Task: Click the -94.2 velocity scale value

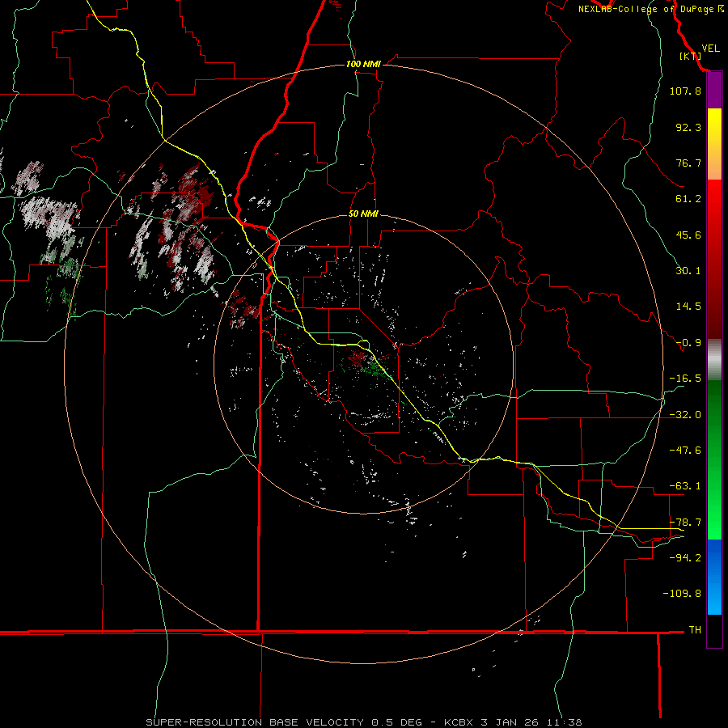Action: 685,558
